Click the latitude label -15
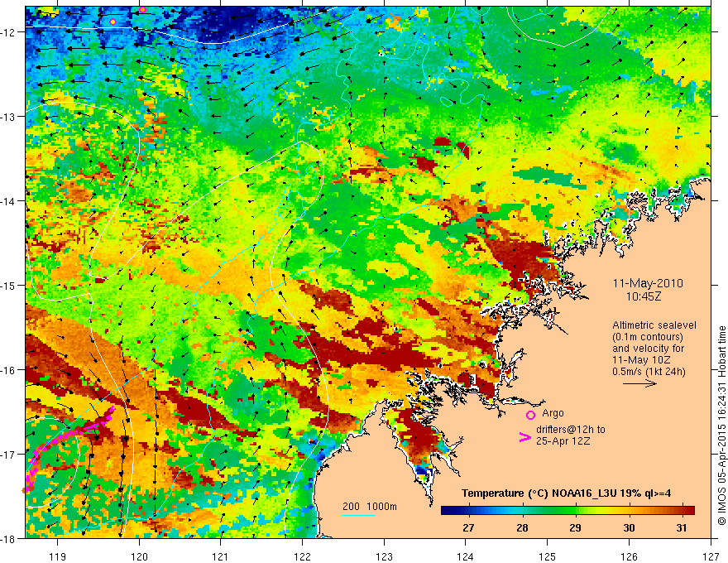728x563 pixels. [x=9, y=285]
